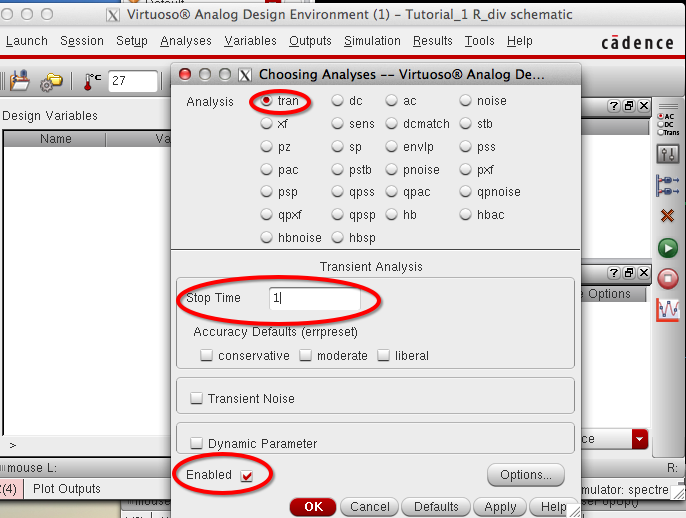Select the tran analysis radio button

(266, 101)
